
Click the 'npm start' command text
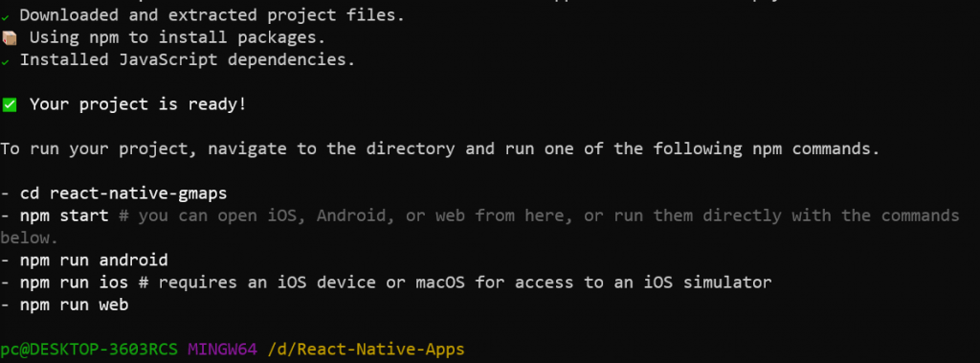[x=64, y=216]
